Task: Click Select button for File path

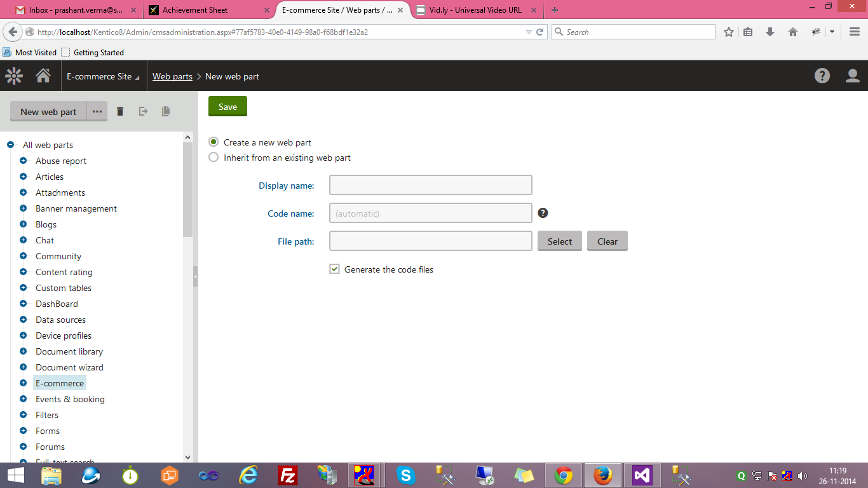Action: tap(560, 241)
